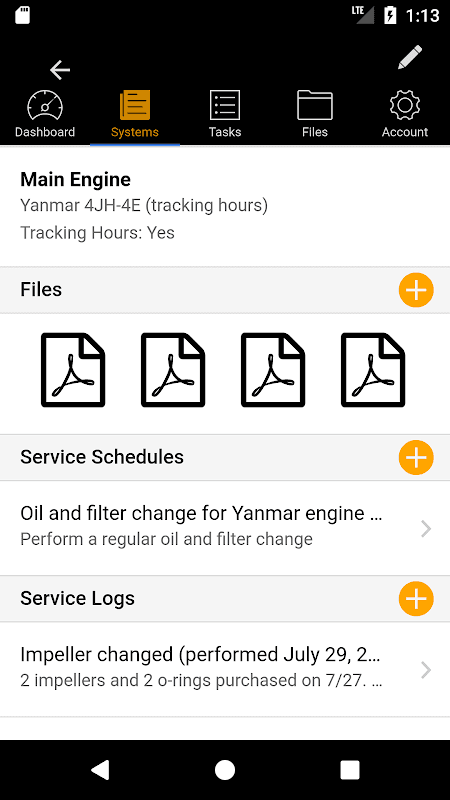The height and width of the screenshot is (800, 450).
Task: Add a new service schedule
Action: [416, 457]
